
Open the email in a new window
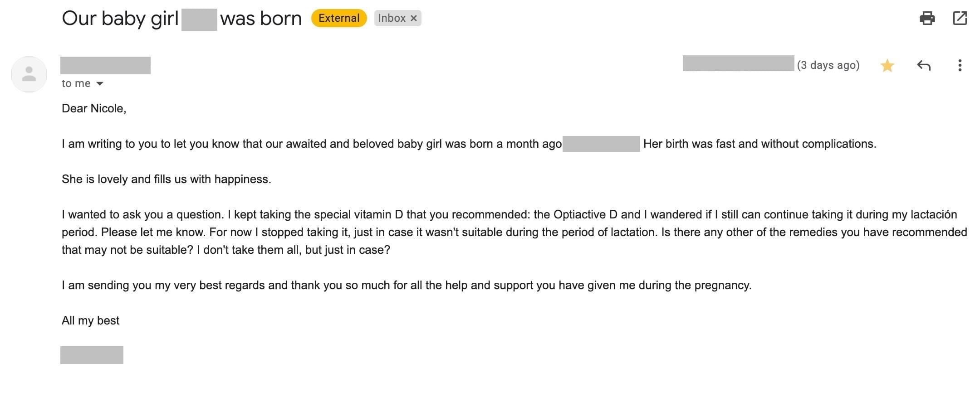click(960, 18)
